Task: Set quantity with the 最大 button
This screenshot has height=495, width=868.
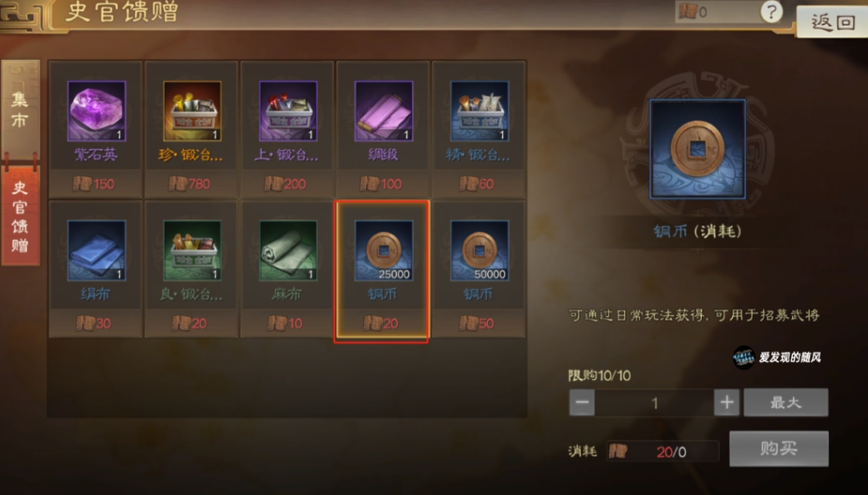Action: click(785, 402)
